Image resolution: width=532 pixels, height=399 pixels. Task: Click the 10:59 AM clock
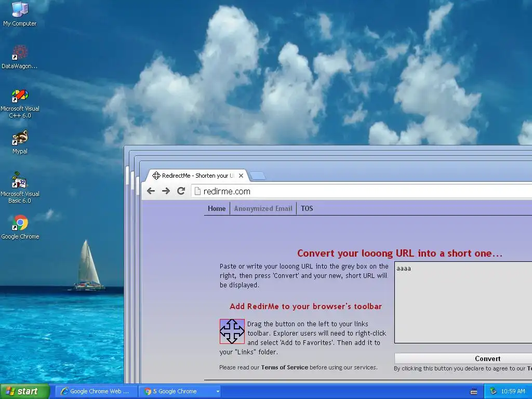pyautogui.click(x=513, y=391)
